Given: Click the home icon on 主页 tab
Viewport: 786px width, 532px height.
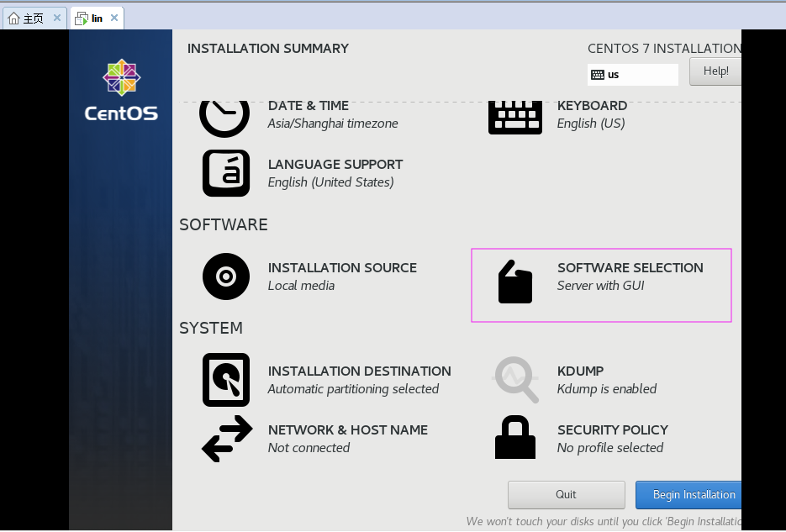Looking at the screenshot, I should [x=14, y=18].
